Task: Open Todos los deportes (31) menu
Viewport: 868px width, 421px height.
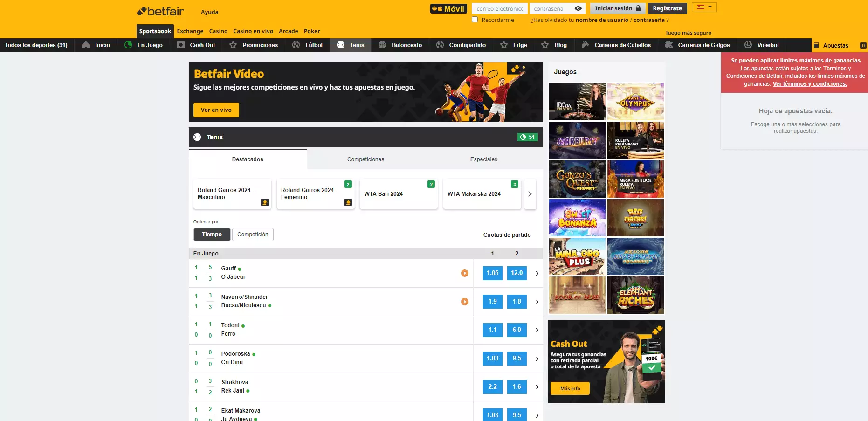Action: pyautogui.click(x=36, y=45)
